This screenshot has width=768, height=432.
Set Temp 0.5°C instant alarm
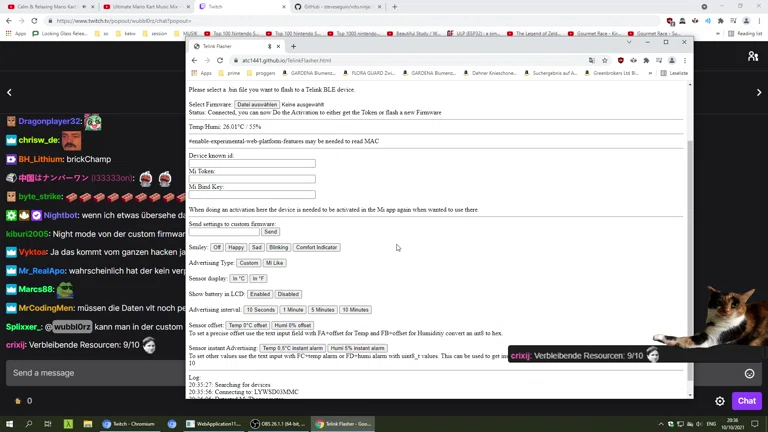point(293,348)
